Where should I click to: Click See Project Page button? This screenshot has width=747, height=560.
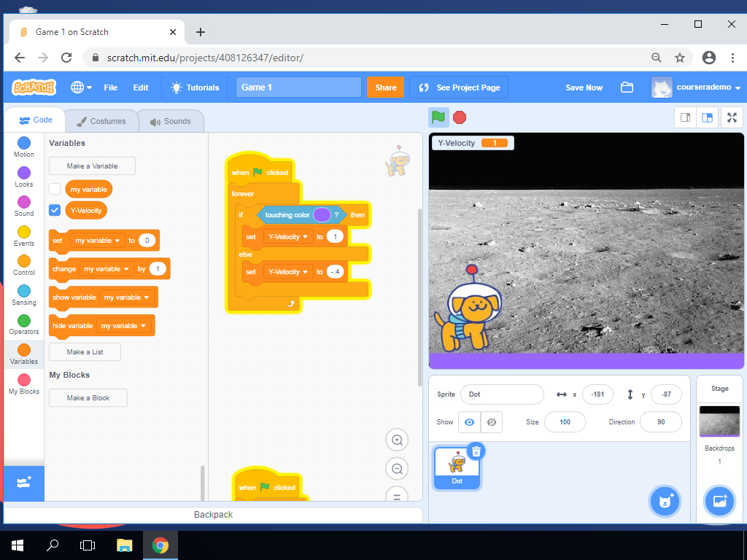point(459,87)
